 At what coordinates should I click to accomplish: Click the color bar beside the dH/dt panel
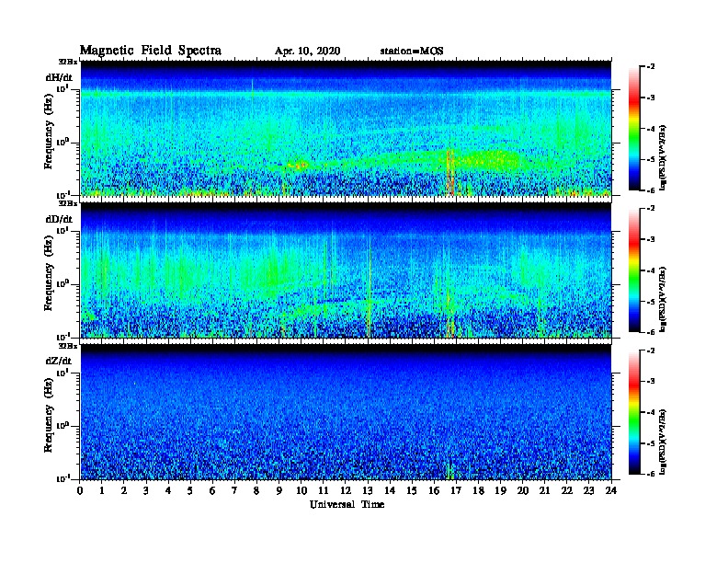tap(634, 128)
